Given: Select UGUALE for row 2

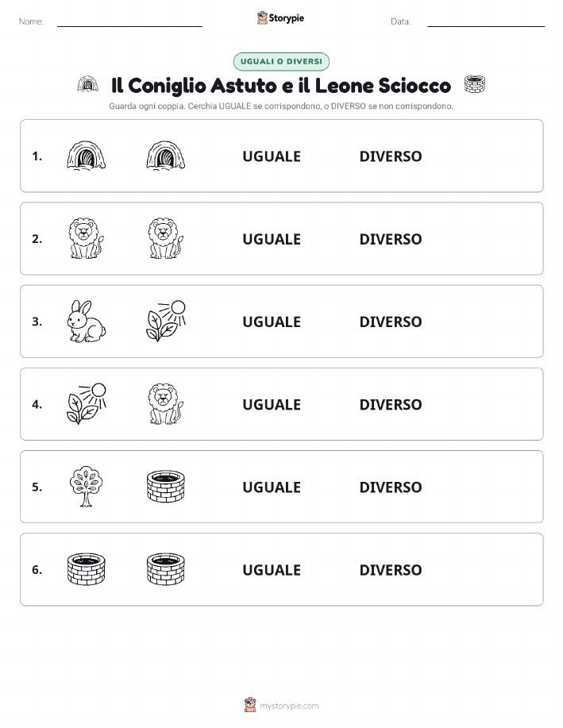Looking at the screenshot, I should click(272, 239).
